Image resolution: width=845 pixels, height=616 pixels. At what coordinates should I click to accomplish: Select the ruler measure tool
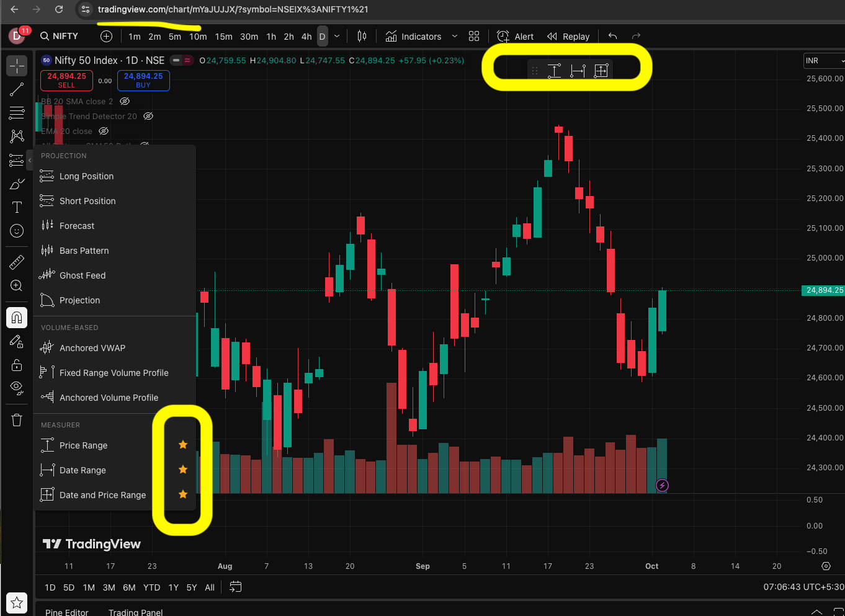tap(17, 262)
